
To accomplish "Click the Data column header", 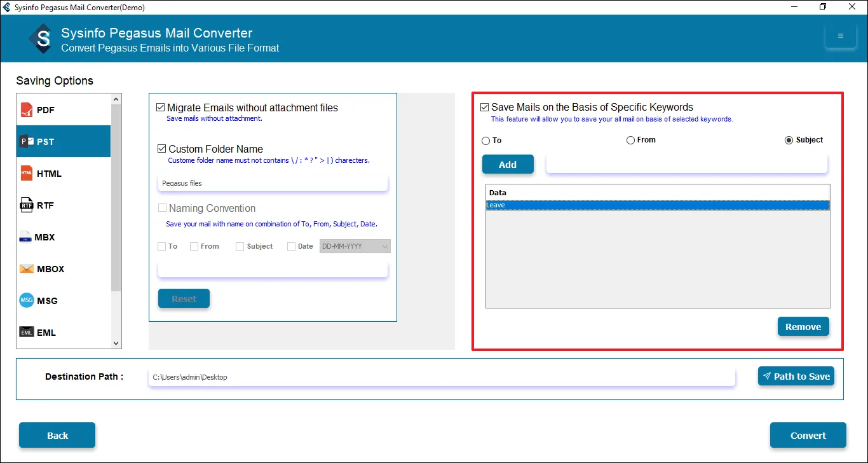I will click(x=658, y=192).
